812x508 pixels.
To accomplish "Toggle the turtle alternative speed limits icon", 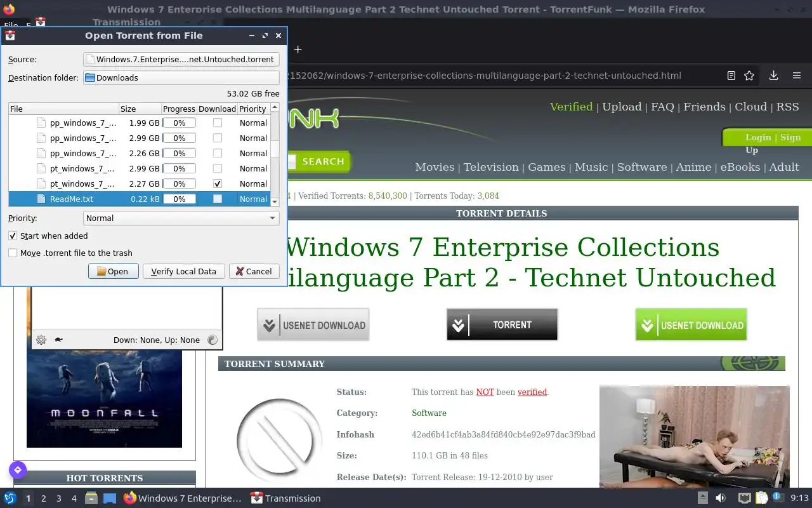I will click(x=58, y=340).
